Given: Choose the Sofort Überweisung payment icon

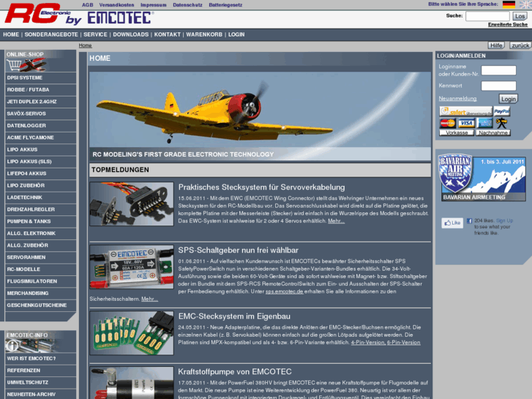Looking at the screenshot, I should coord(465,111).
